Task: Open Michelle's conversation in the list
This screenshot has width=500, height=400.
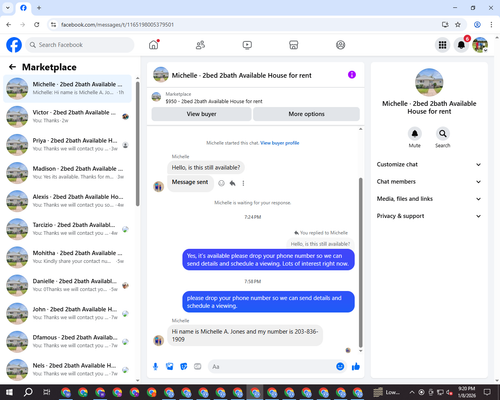Action: point(67,89)
